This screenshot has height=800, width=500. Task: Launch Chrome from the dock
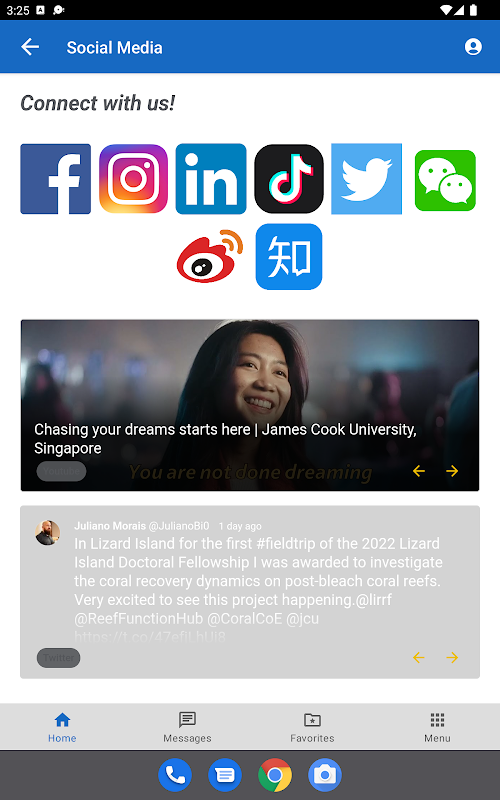click(275, 775)
